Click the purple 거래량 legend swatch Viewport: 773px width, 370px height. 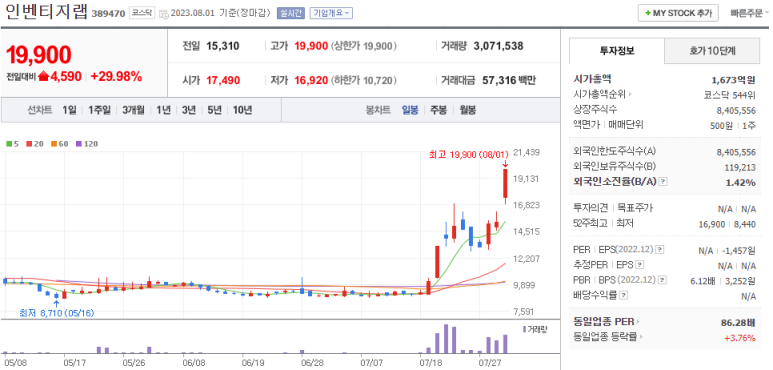tap(525, 329)
